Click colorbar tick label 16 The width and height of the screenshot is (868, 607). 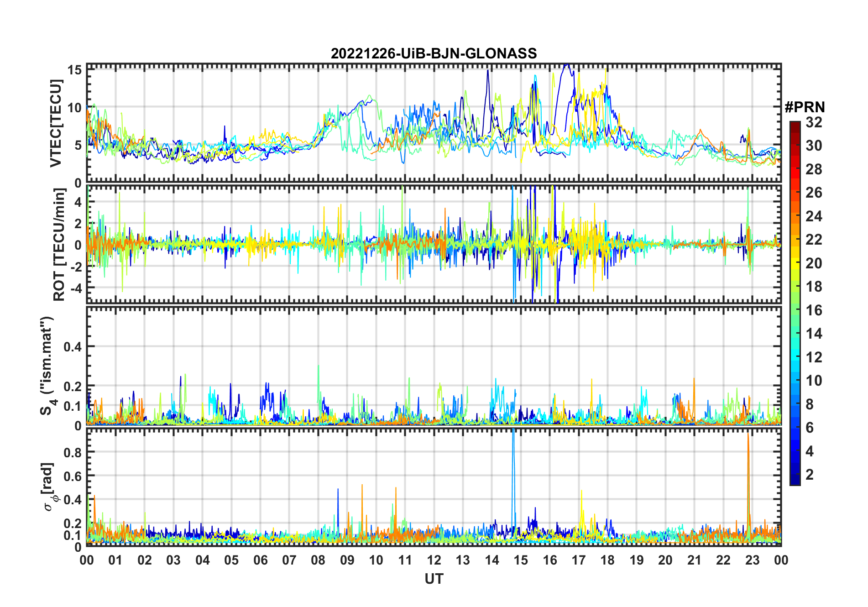tap(814, 310)
